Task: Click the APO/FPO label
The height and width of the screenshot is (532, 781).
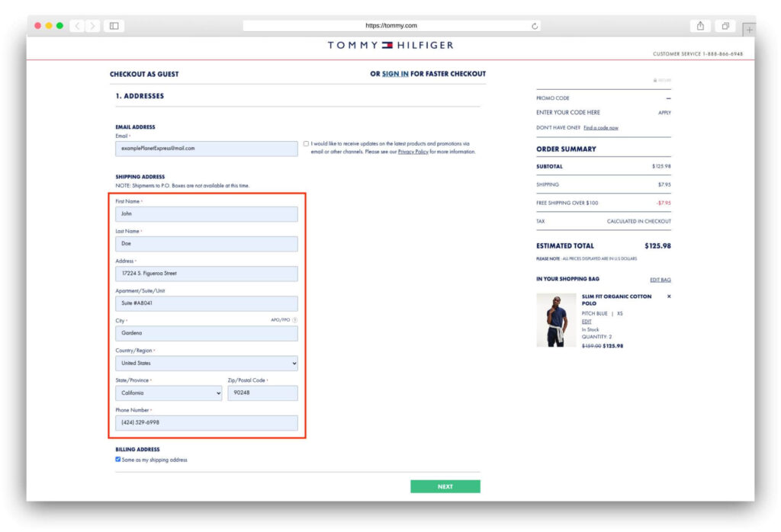Action: tap(280, 320)
